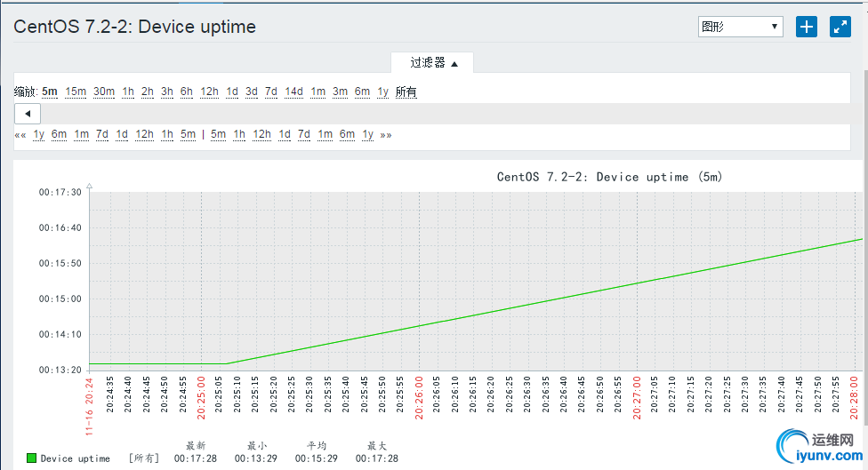Set zoom to 1d
Screen dimensions: 868x470
tap(232, 92)
